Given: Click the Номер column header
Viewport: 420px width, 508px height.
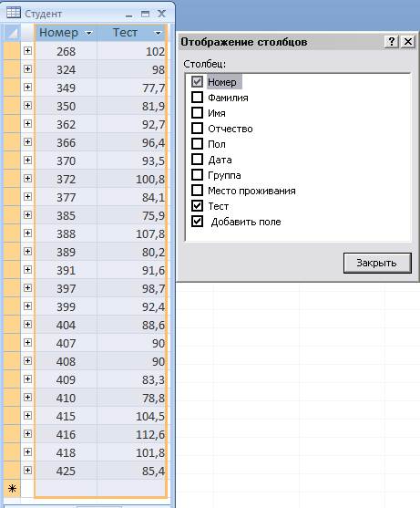Looking at the screenshot, I should click(66, 33).
